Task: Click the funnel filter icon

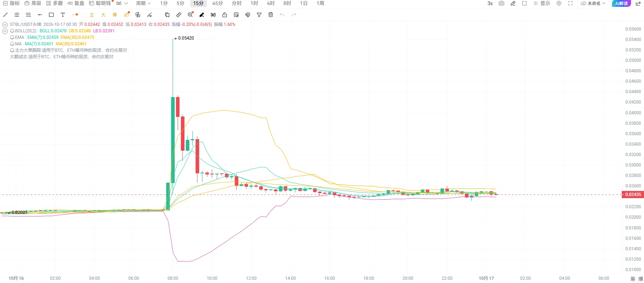Action: click(259, 15)
